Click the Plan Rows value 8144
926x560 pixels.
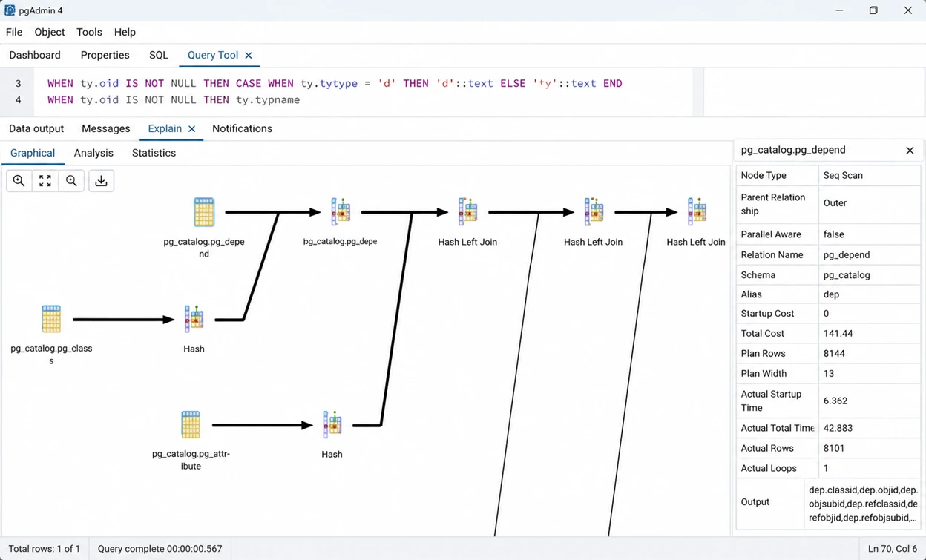pos(834,354)
